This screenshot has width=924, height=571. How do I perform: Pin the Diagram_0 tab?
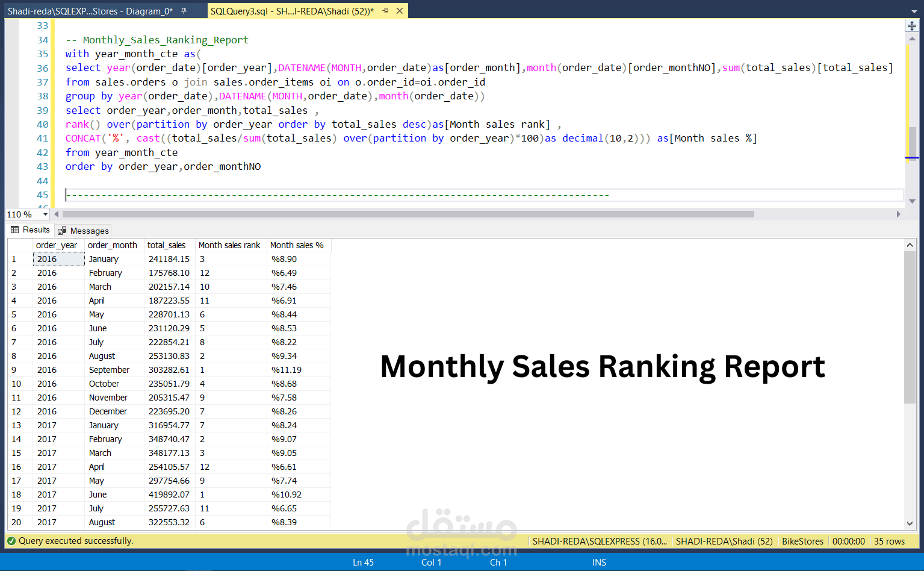coord(184,11)
